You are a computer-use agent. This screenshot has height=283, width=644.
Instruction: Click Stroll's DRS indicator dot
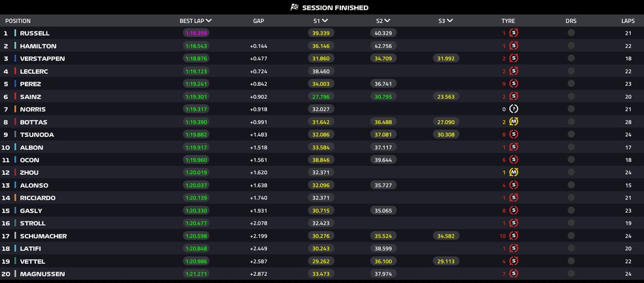click(x=571, y=223)
